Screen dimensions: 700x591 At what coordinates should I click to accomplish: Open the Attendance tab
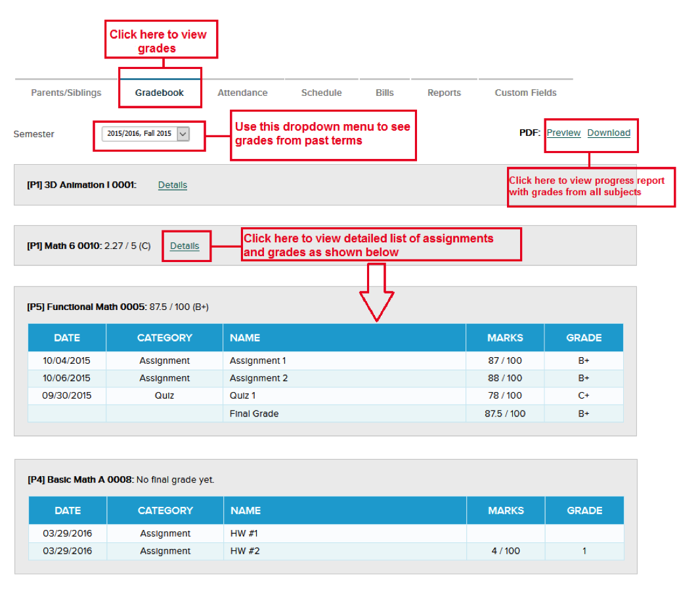click(x=243, y=93)
